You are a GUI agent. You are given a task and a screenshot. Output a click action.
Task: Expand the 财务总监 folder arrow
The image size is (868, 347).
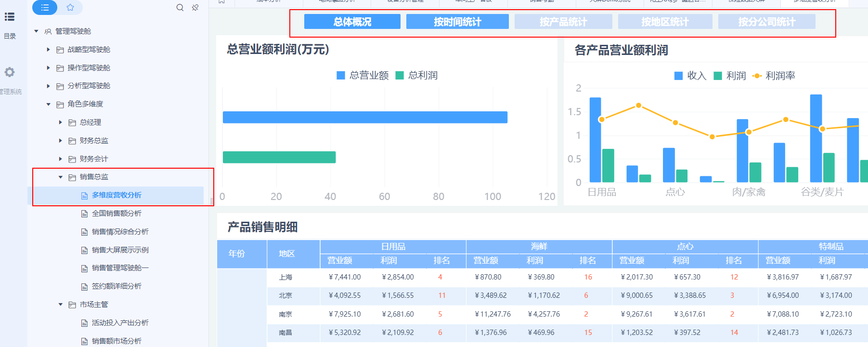coord(60,141)
